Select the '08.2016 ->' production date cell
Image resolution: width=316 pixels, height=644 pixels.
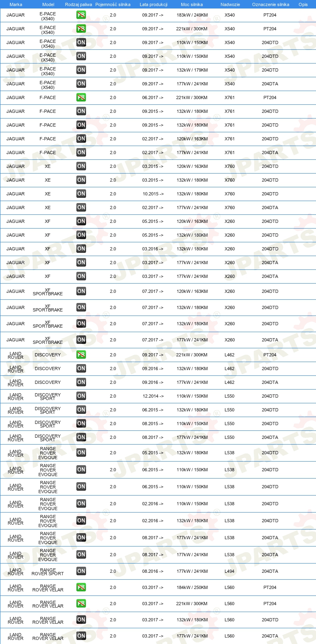tap(153, 571)
